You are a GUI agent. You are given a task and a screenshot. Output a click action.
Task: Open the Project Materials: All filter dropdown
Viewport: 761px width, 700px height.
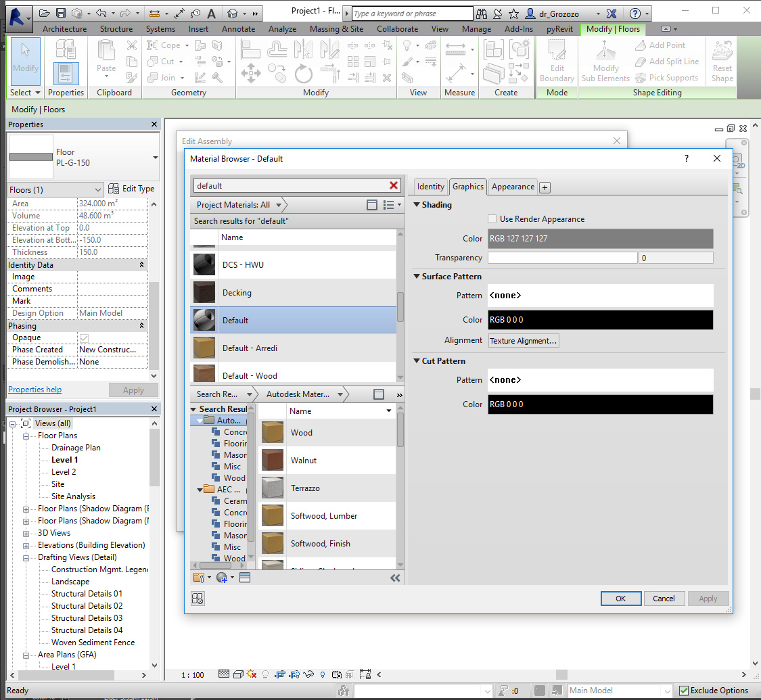[x=237, y=205]
